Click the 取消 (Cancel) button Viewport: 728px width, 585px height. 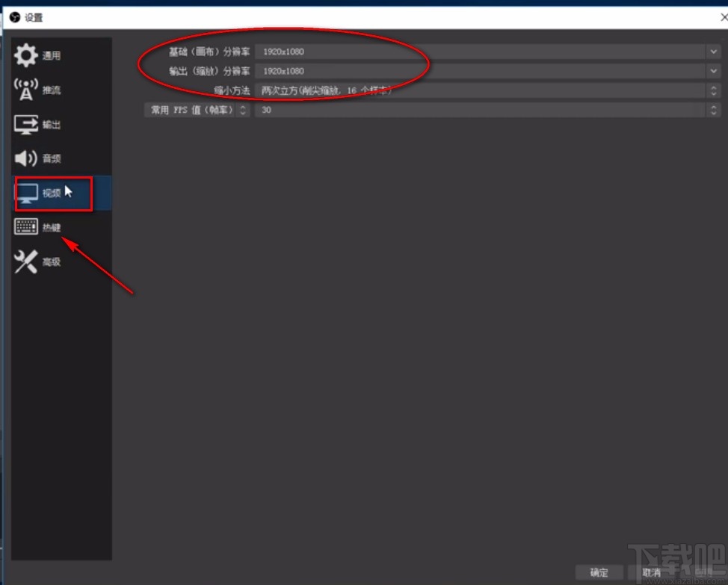(x=650, y=572)
